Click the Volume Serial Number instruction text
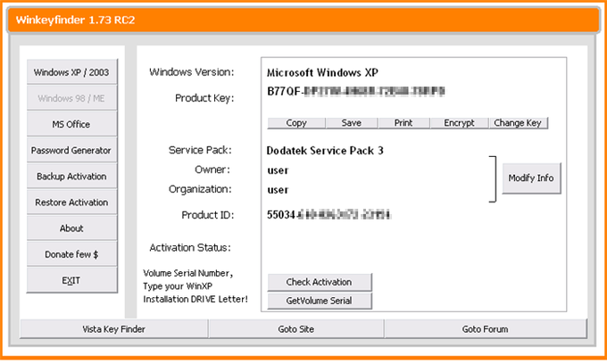Screen dimensions: 607x364 (195, 286)
